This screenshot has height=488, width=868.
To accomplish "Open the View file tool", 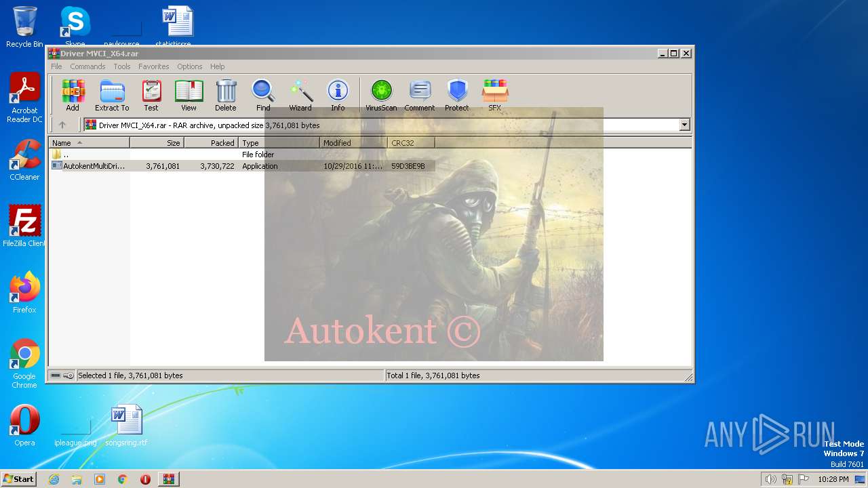I will pyautogui.click(x=189, y=95).
